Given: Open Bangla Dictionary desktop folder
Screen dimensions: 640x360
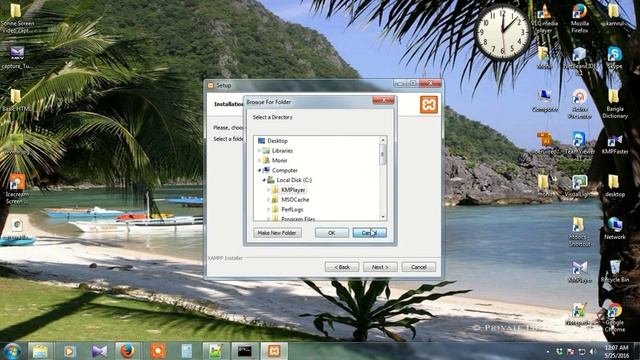Looking at the screenshot, I should click(x=615, y=104).
